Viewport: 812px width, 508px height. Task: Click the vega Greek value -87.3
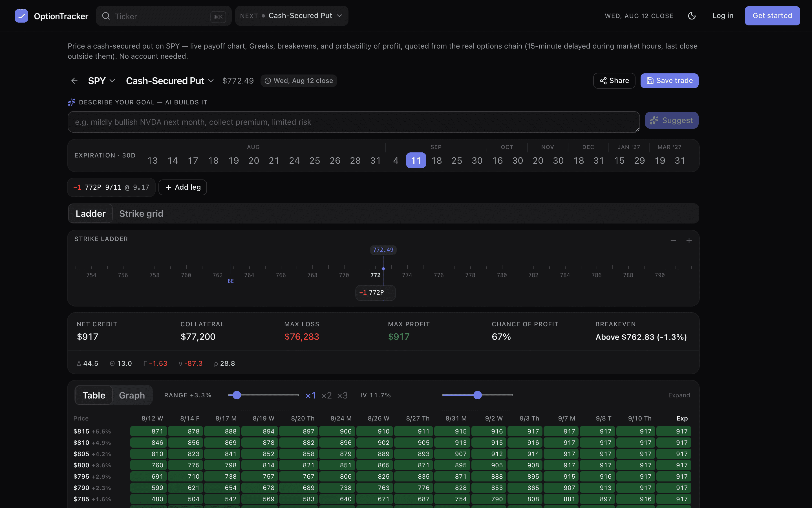click(194, 364)
